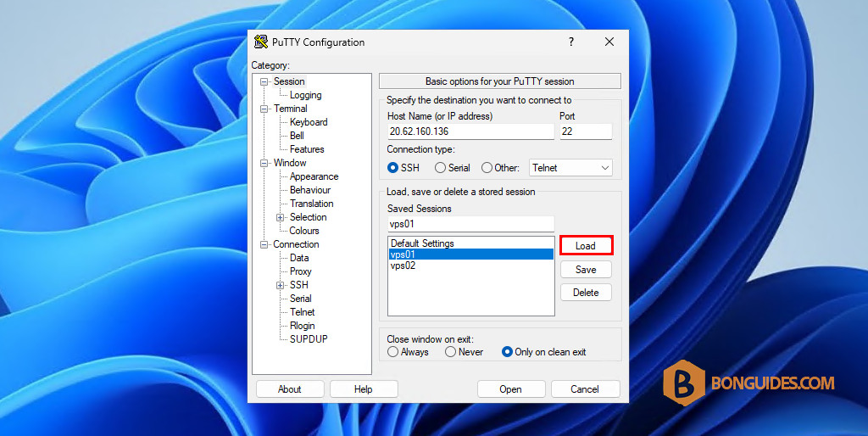Close the PuTTY Configuration window

point(609,42)
